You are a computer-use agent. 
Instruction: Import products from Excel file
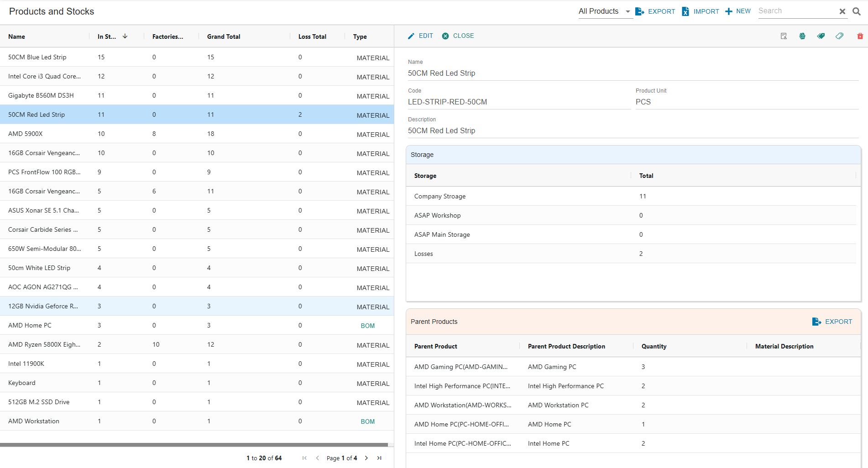[x=701, y=11]
